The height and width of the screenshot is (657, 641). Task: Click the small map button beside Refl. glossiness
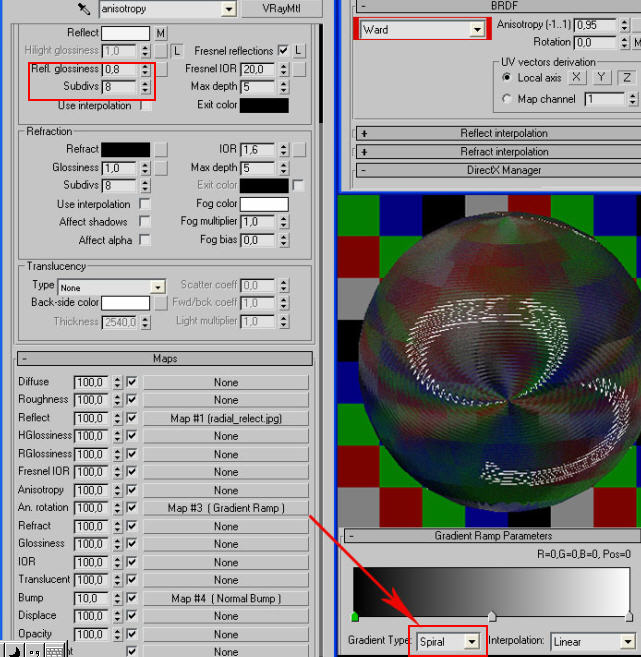click(161, 70)
